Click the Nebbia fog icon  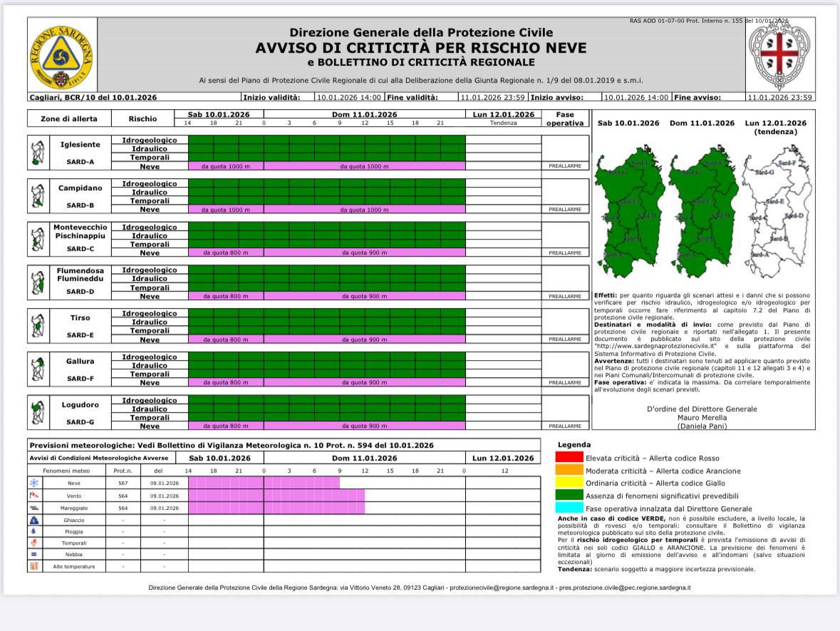[x=33, y=554]
